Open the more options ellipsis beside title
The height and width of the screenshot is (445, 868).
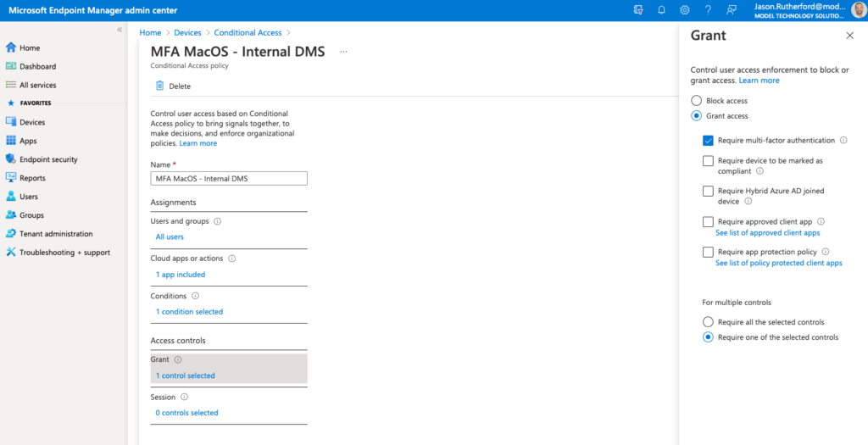[343, 52]
